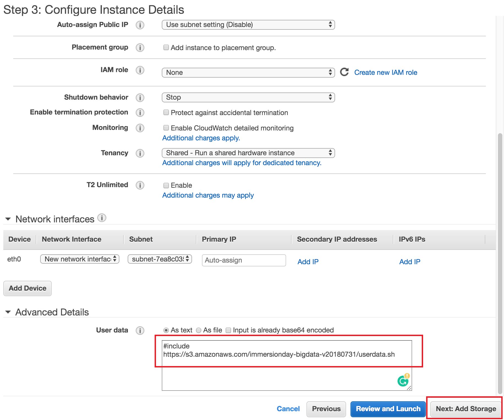Click info icon beside Tenancy

pos(140,153)
